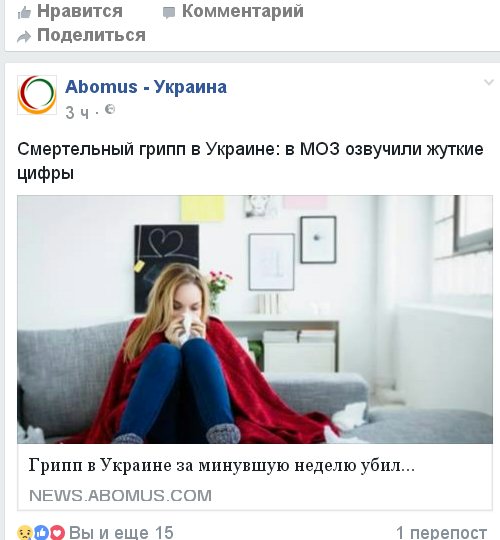Click the sad face reaction icon
The width and height of the screenshot is (500, 540).
click(24, 532)
